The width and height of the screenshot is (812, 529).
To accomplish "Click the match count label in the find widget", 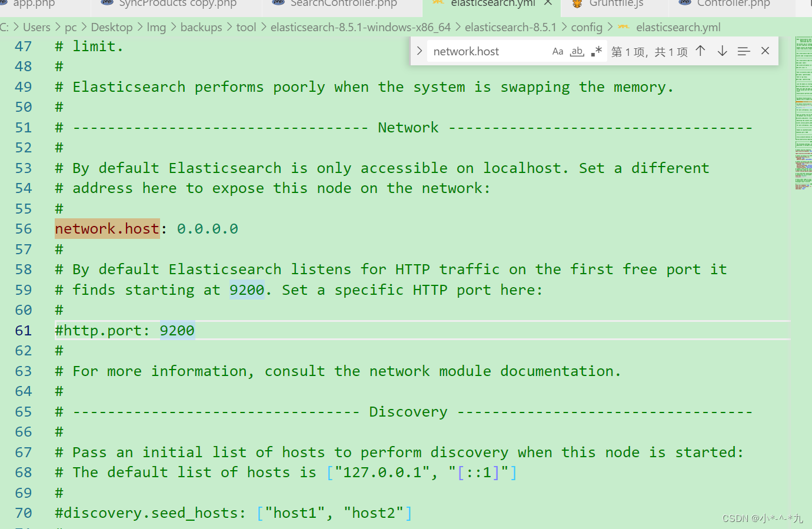I will 650,52.
